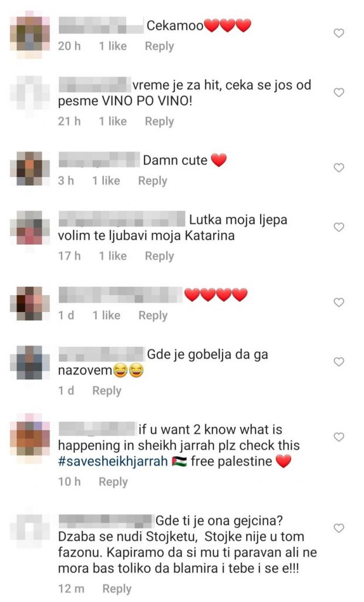Reply to the 'VINO PO VINO' comment
The image size is (364, 602).
pos(159,122)
